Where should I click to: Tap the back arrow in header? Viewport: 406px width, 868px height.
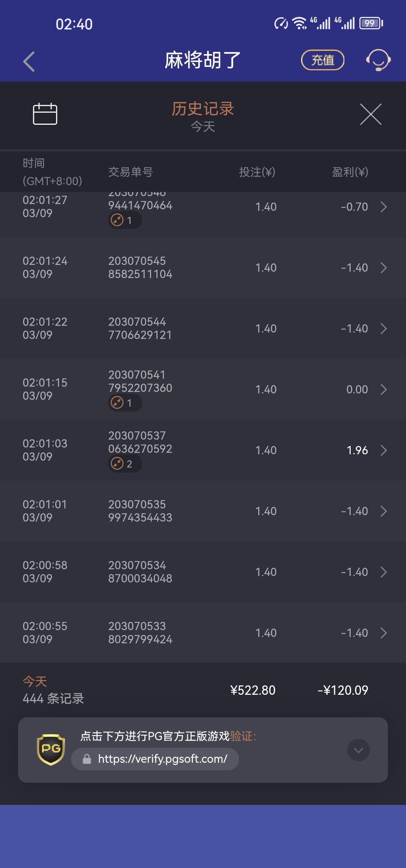29,61
